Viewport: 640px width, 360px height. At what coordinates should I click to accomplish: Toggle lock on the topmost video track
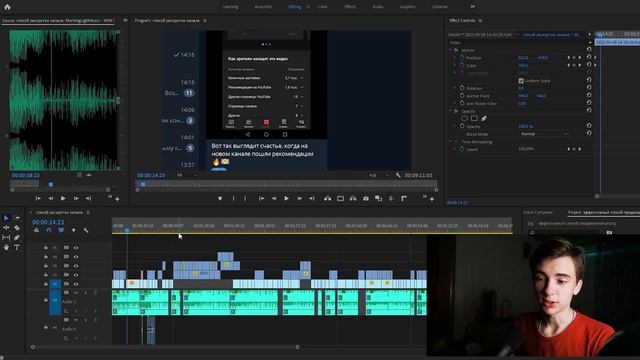coord(46,248)
